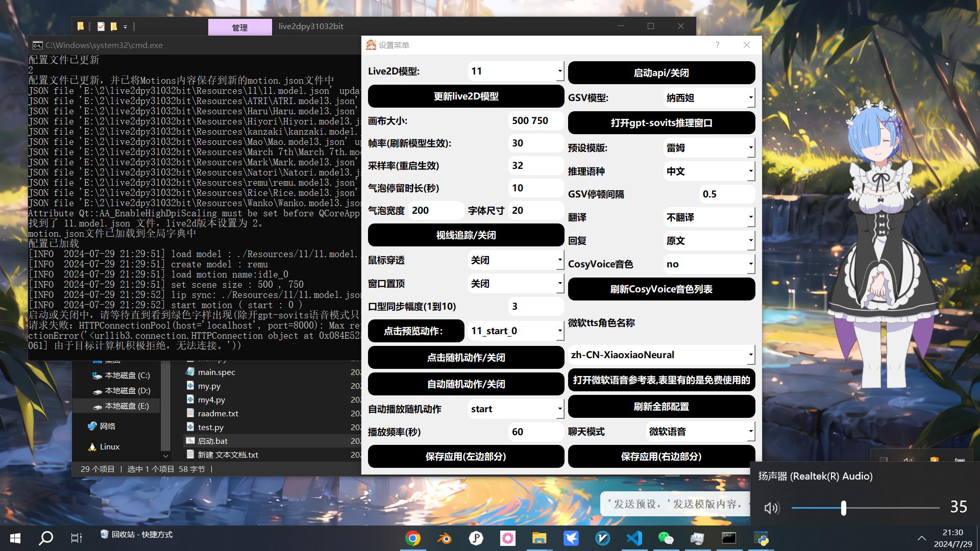Mute the speaker in volume flyout
This screenshot has width=980, height=551.
click(772, 508)
